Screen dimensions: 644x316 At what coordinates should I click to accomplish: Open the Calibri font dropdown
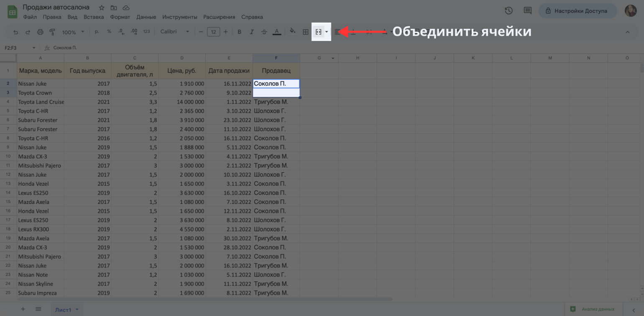[x=175, y=32]
